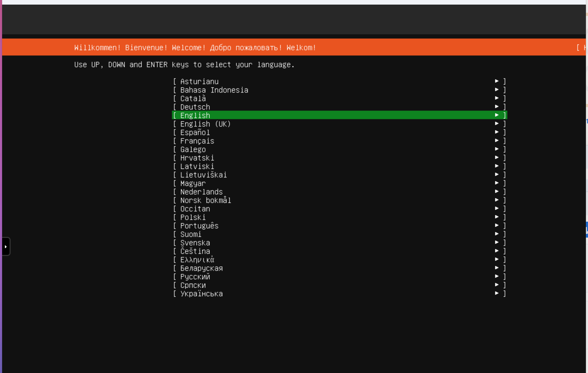Select Hrvatski language option

(x=340, y=158)
